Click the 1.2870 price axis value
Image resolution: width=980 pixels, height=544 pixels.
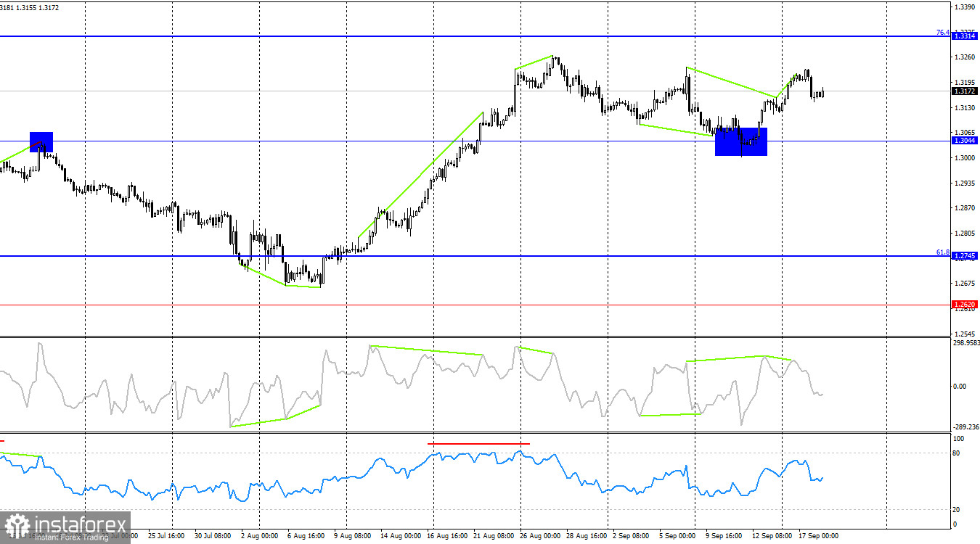pos(965,208)
